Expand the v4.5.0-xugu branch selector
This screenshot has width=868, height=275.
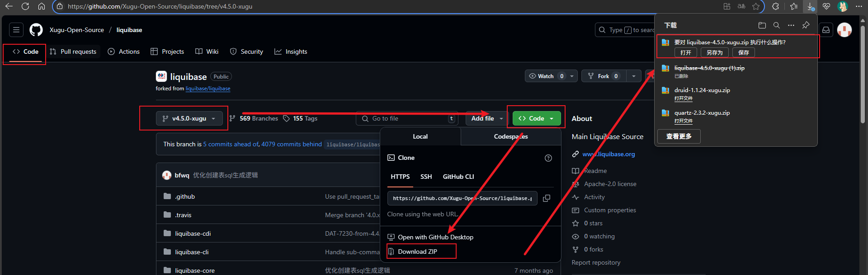(x=189, y=118)
